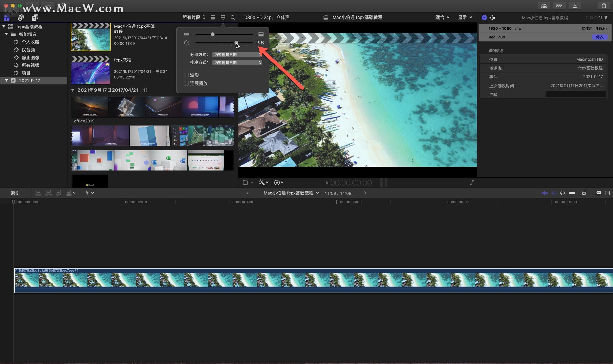Click the 注释 notes input field
The height and width of the screenshot is (364, 613).
coord(575,94)
